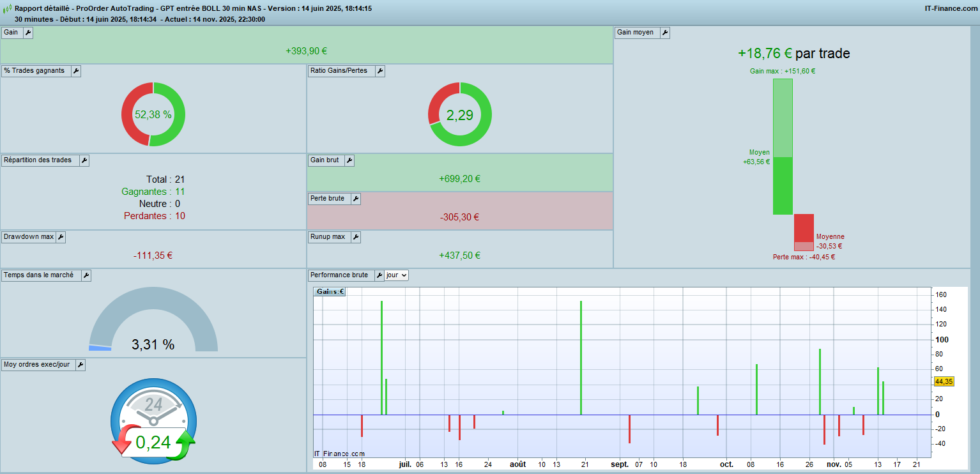Click the Ratio Gains/Pertes wrench icon

pos(380,71)
